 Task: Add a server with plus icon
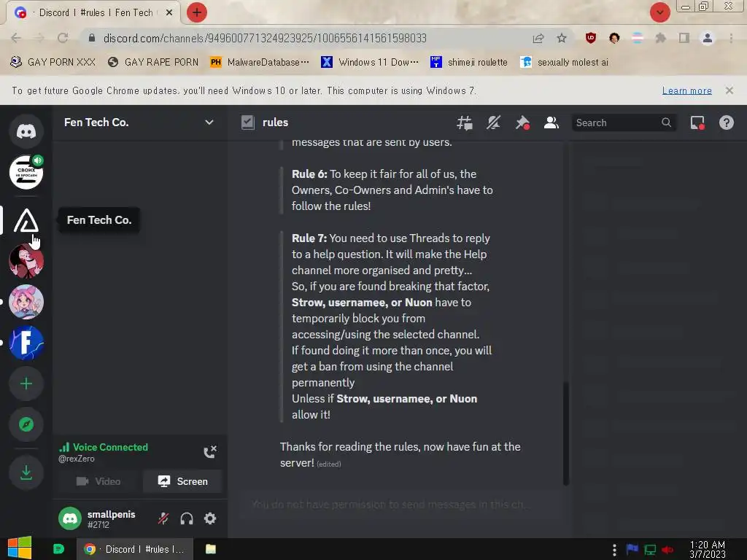point(26,384)
